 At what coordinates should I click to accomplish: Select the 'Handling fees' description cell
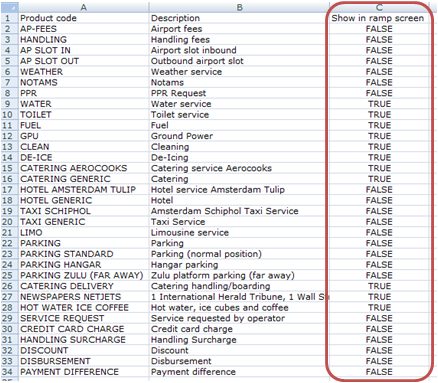tap(239, 39)
